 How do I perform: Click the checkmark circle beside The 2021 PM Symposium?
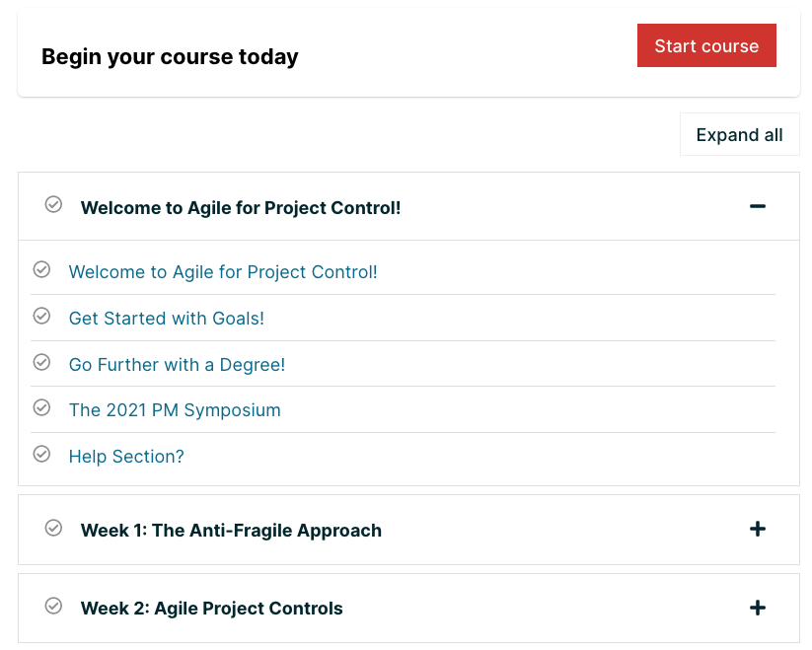pyautogui.click(x=41, y=408)
